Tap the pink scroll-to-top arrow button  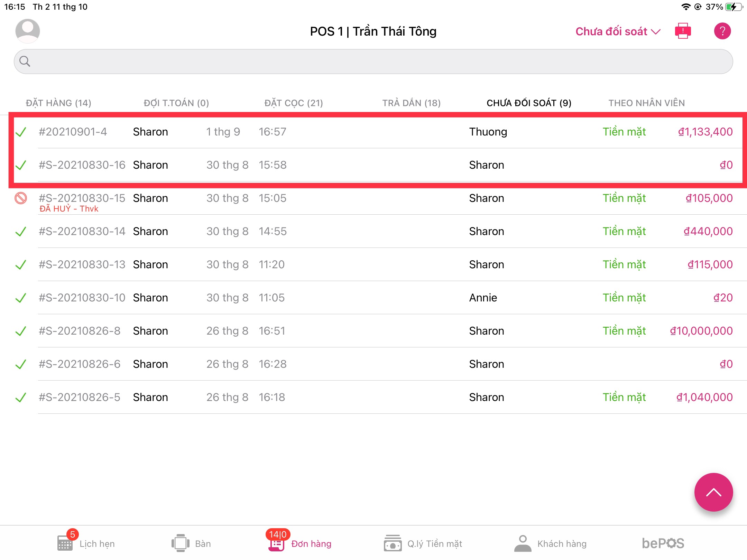click(x=713, y=492)
